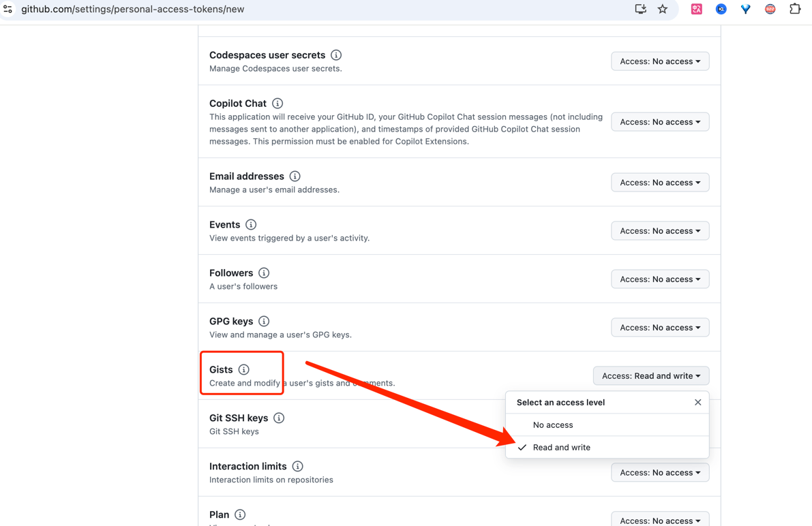This screenshot has height=526, width=812.
Task: Click the info icon next to Interaction limits
Action: [297, 466]
